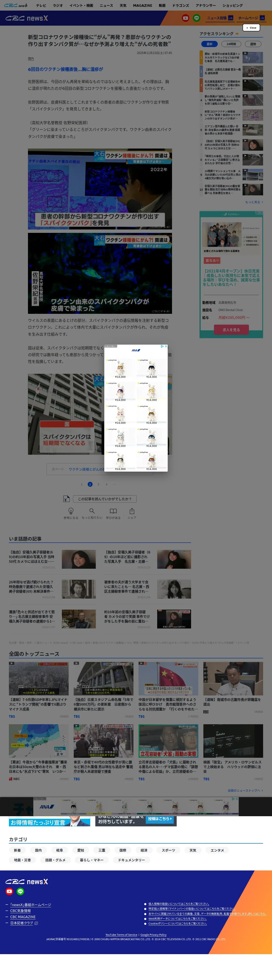The width and height of the screenshot is (272, 980).
Task: Open the 南城市の古謝市長 news thumbnail
Action: [233, 679]
